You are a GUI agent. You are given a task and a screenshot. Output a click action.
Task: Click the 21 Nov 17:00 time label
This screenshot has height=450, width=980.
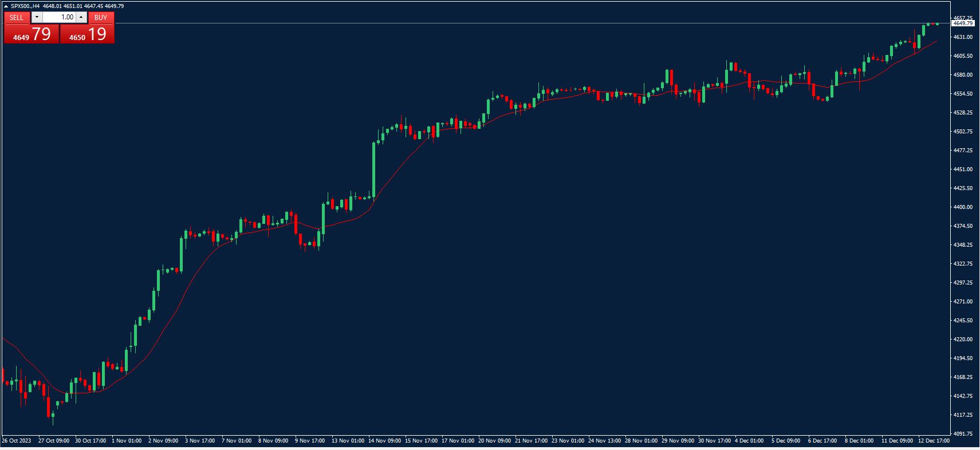[x=531, y=441]
